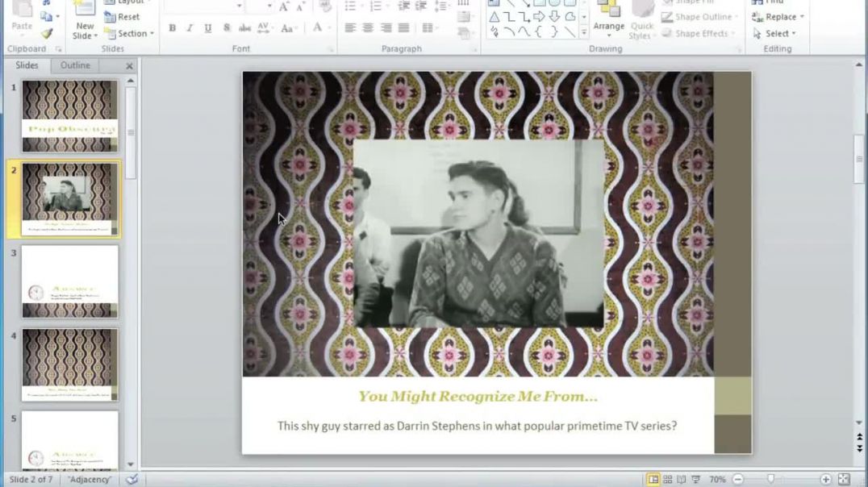Image resolution: width=868 pixels, height=487 pixels.
Task: Toggle Bold formatting
Action: [x=172, y=27]
